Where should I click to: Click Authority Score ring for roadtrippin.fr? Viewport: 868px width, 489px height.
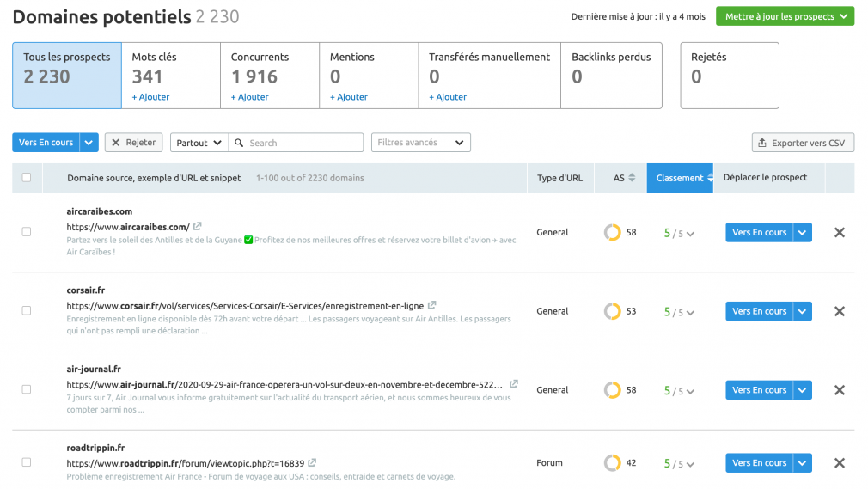[612, 463]
